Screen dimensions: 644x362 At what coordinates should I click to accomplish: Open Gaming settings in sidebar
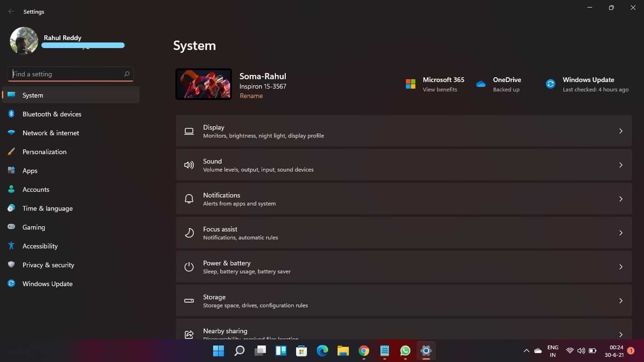[71, 227]
